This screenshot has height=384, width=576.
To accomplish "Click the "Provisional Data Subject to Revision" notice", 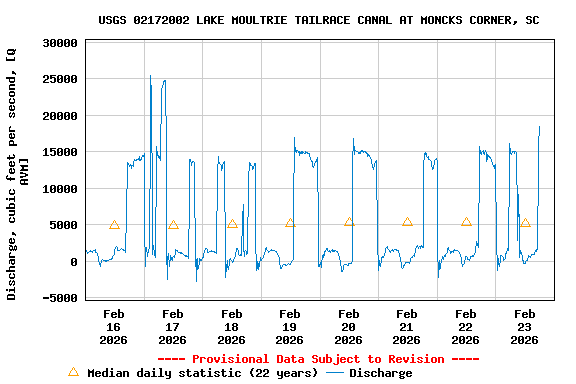I will click(318, 359).
